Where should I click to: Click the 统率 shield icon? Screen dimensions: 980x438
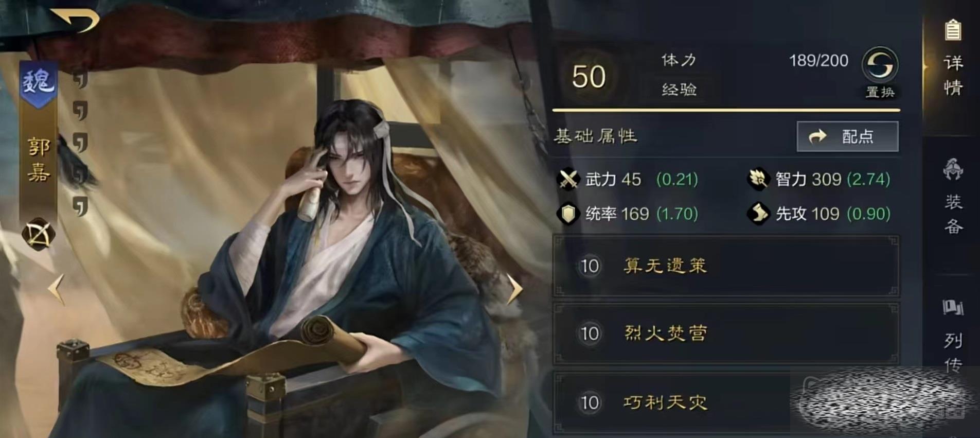[x=568, y=214]
